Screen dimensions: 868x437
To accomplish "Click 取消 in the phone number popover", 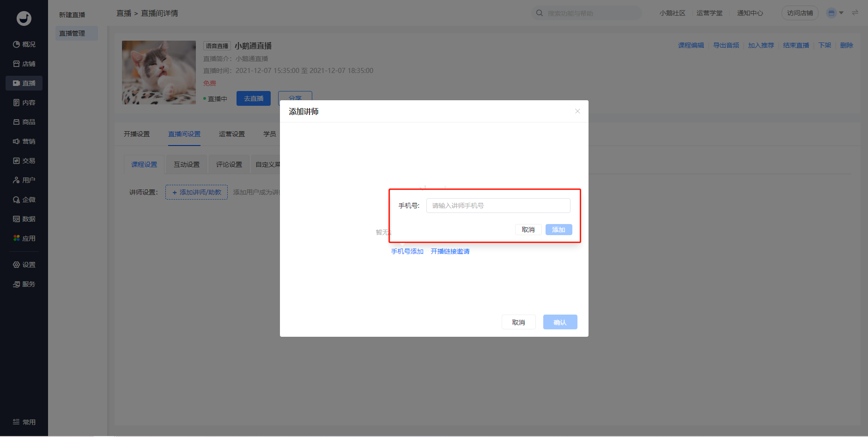I will (528, 230).
